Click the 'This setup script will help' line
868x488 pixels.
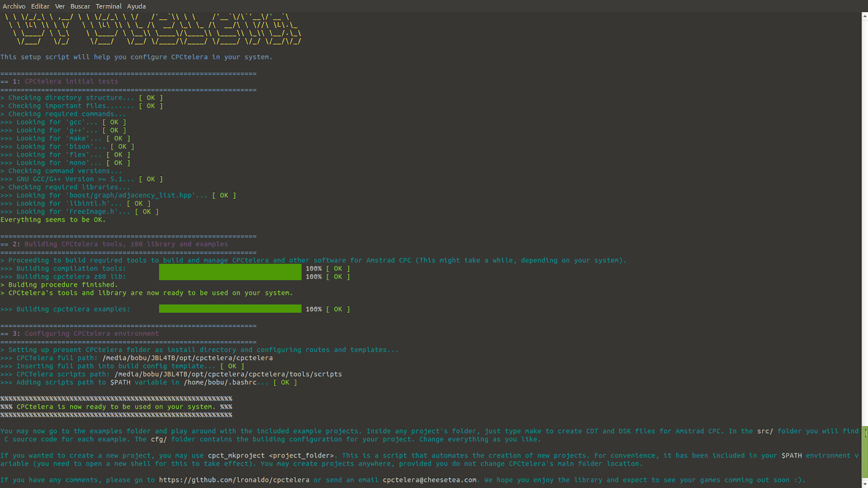click(136, 57)
